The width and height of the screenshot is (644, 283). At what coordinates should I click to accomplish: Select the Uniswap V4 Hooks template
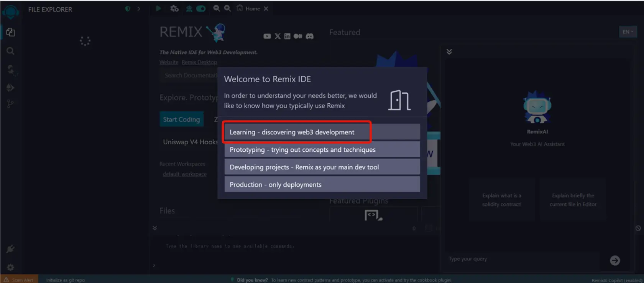[x=190, y=142]
